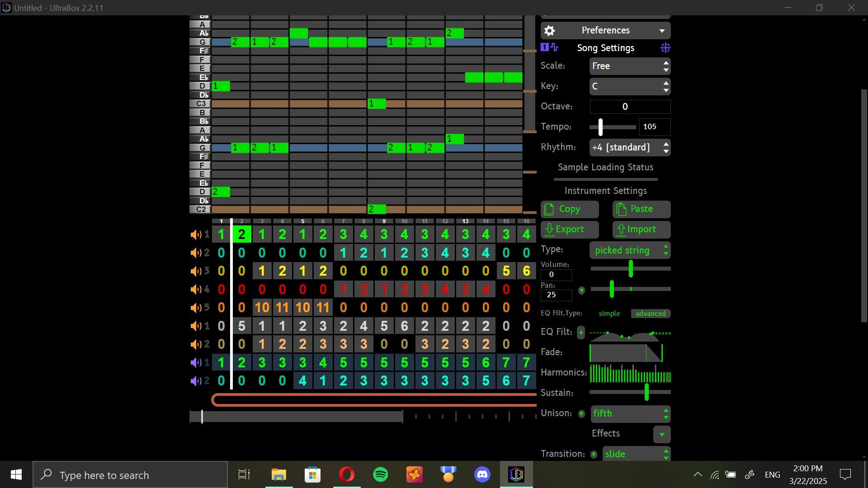The height and width of the screenshot is (488, 868).
Task: Select advanced EQ filter type
Action: pos(651,314)
